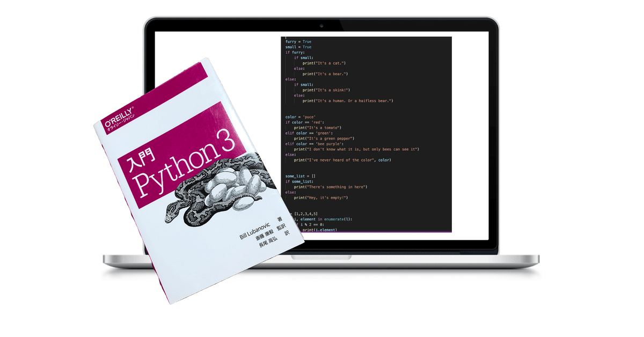Select the "elif color == 'bee purple':" line

pyautogui.click(x=316, y=144)
